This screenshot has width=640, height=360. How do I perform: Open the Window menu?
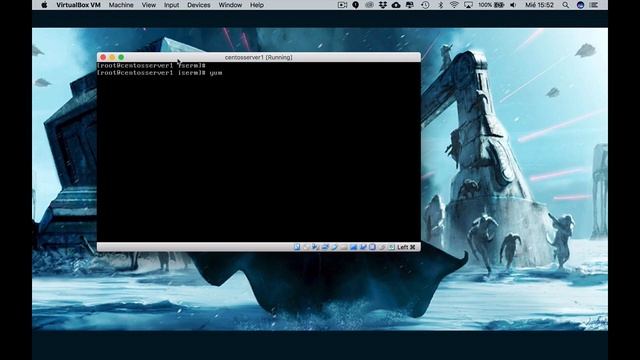pyautogui.click(x=230, y=5)
